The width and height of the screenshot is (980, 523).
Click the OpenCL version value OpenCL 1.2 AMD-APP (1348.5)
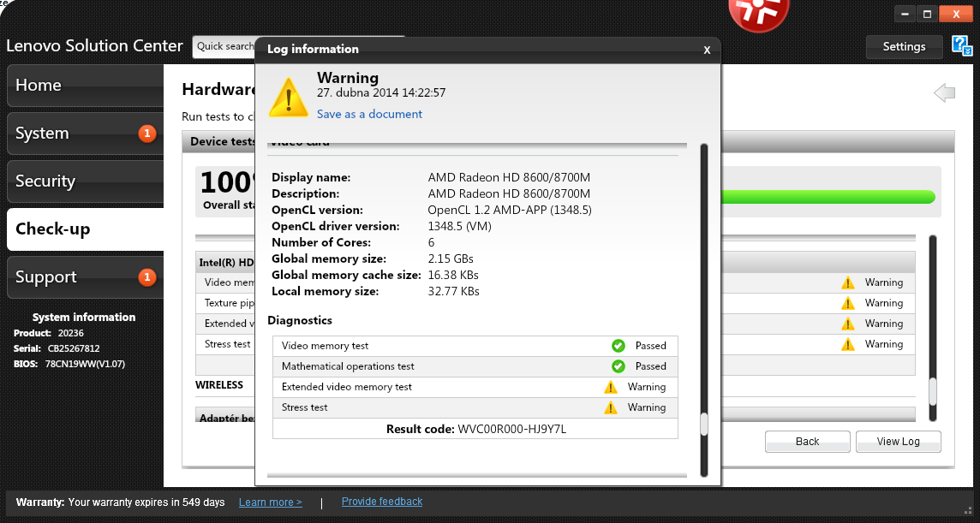tap(510, 210)
